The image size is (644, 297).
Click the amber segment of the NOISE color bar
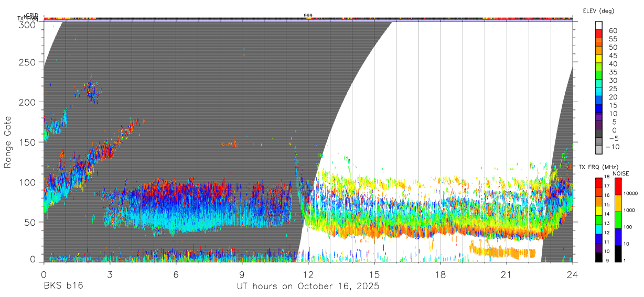(618, 203)
